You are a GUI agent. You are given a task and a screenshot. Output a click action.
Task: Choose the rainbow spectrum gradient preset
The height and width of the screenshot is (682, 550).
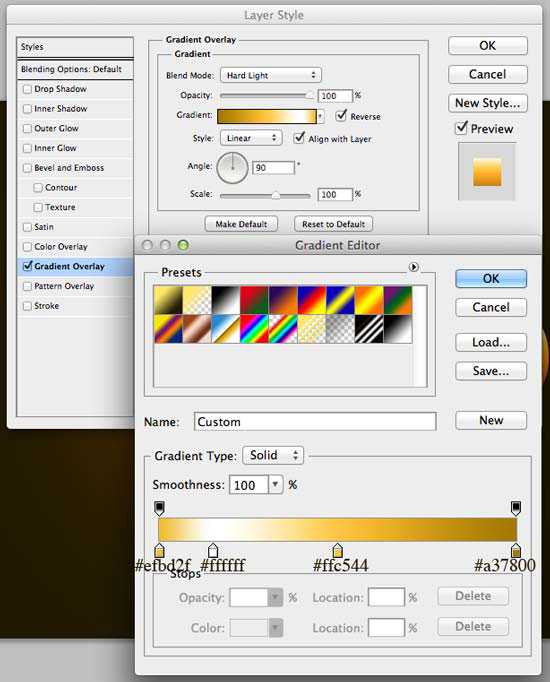pos(254,329)
